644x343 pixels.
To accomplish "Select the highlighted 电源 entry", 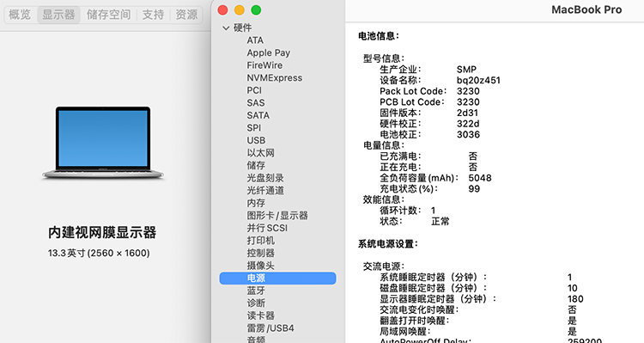I will (277, 278).
